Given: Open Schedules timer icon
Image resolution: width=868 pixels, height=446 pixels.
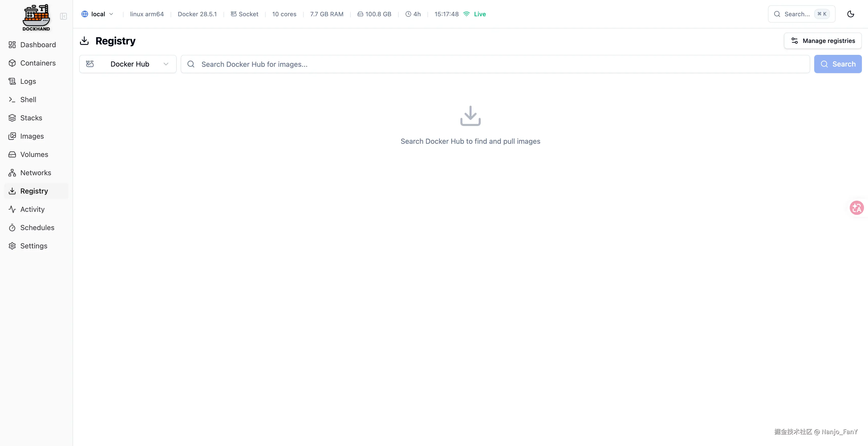Looking at the screenshot, I should pyautogui.click(x=12, y=228).
